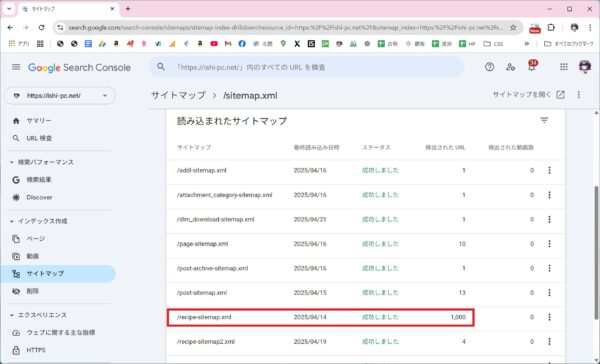This screenshot has width=600, height=364.
Task: Click the Chrome address bar URL
Action: pos(285,28)
